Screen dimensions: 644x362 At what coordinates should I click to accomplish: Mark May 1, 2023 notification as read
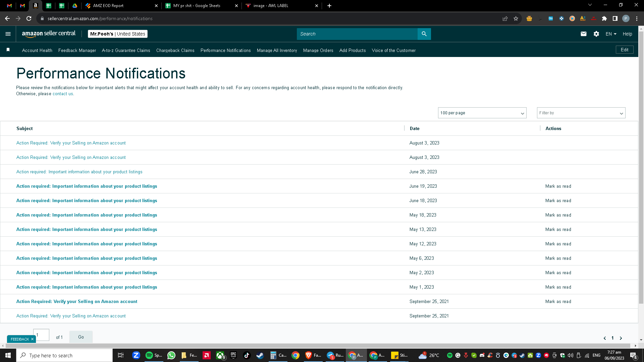(558, 287)
